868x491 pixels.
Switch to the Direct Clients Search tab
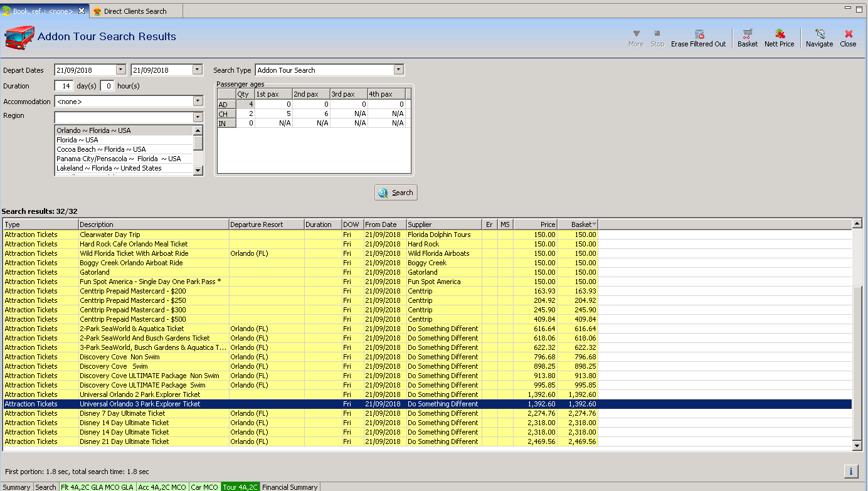tap(135, 11)
